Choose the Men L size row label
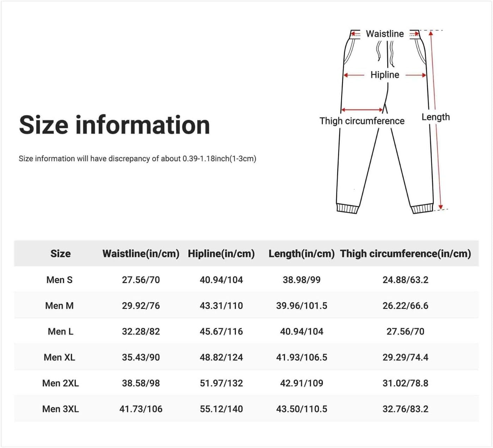493x448 pixels. [60, 332]
